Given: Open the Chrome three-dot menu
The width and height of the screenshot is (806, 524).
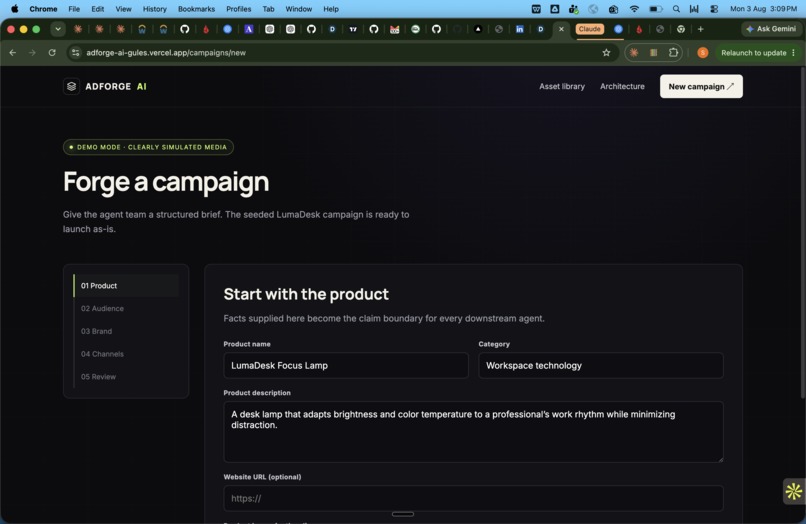Looking at the screenshot, I should [794, 52].
